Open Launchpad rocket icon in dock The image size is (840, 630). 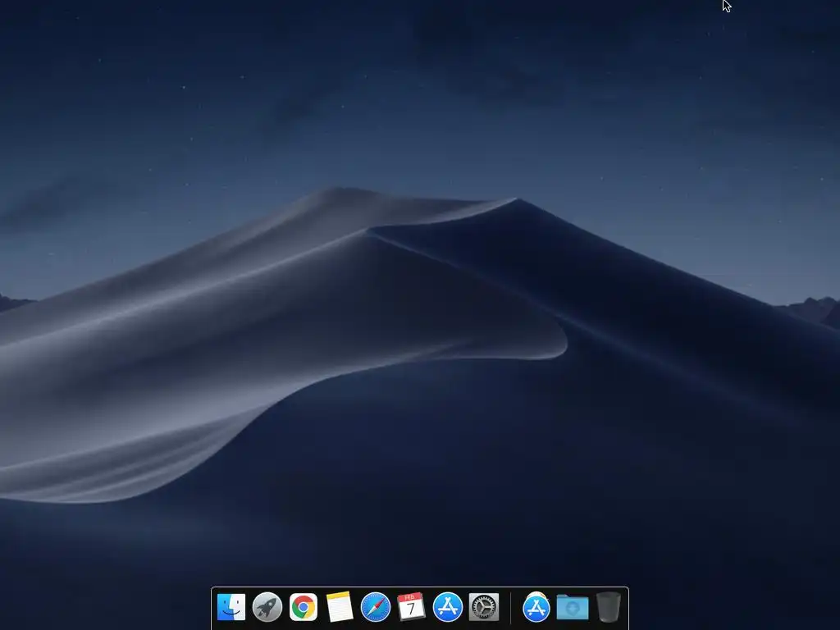pyautogui.click(x=267, y=607)
